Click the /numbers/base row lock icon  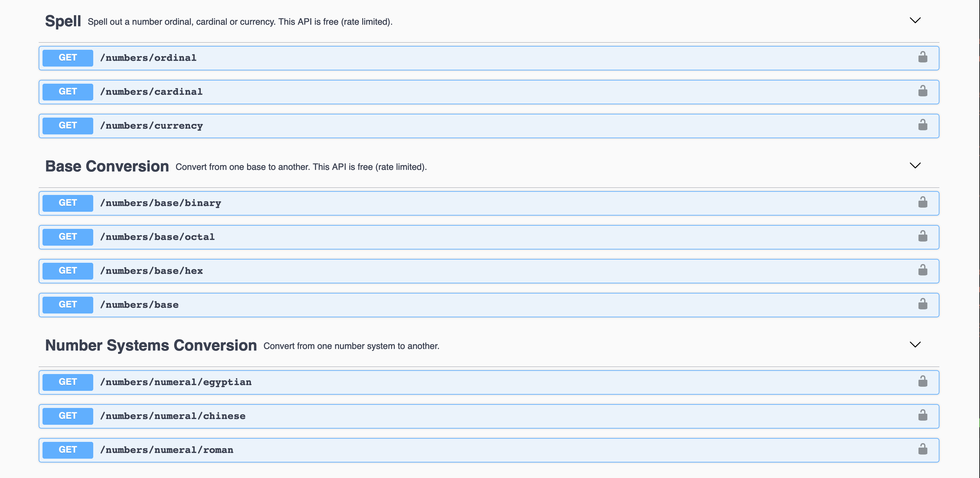point(923,304)
